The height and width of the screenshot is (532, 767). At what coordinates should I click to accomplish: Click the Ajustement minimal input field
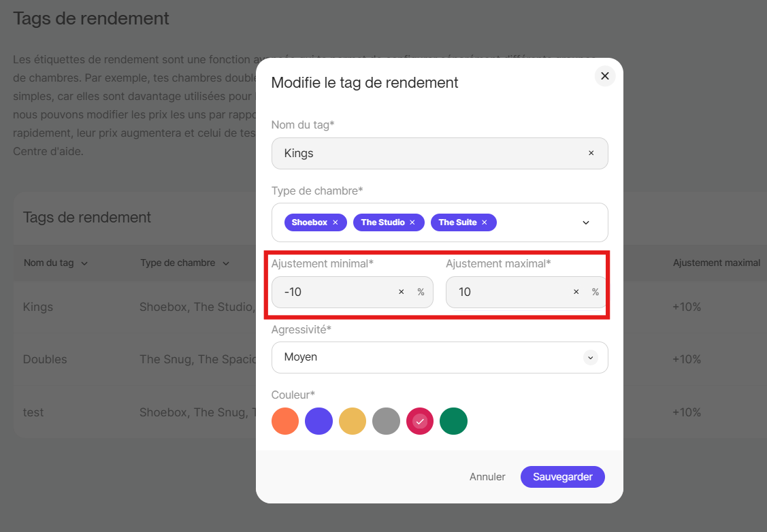pyautogui.click(x=333, y=292)
